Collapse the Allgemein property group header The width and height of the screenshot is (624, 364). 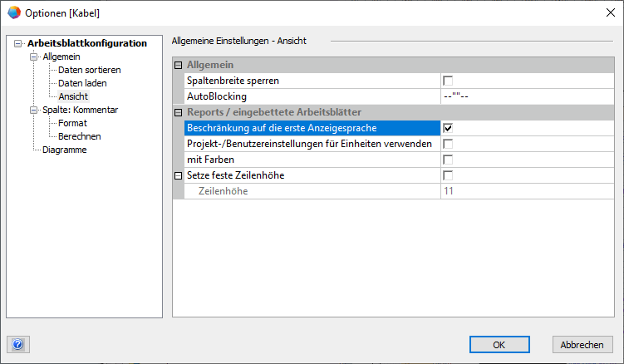pyautogui.click(x=179, y=65)
